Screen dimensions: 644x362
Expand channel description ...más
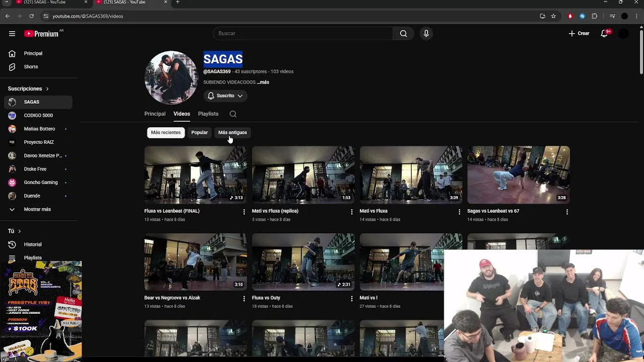click(x=263, y=82)
